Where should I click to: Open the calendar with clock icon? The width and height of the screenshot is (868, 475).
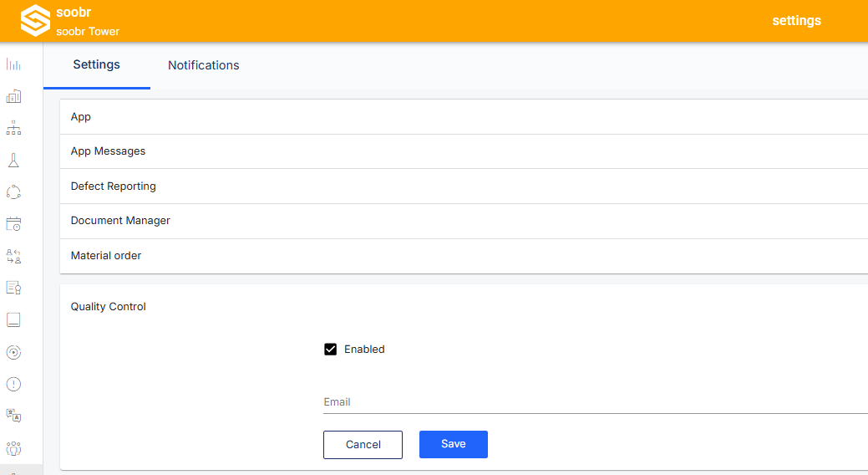coord(14,224)
